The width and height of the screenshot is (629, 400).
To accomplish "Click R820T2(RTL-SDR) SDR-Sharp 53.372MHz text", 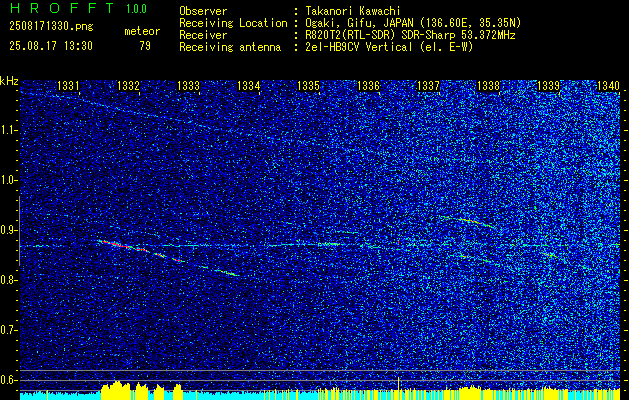I will [410, 35].
